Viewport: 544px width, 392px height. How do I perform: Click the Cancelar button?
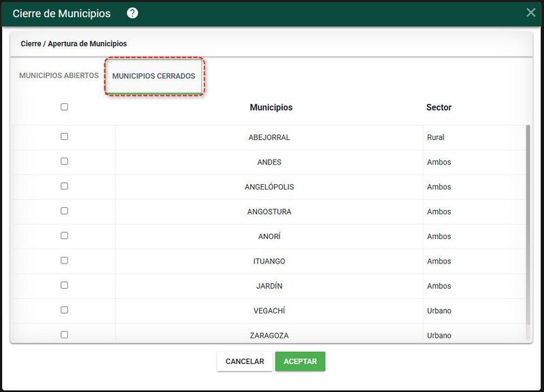[245, 361]
